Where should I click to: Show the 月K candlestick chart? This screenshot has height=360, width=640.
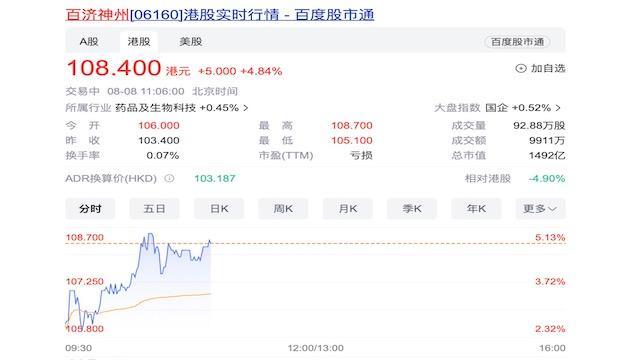coord(348,209)
